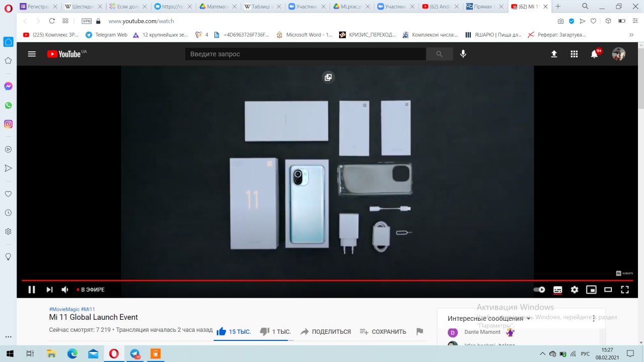644x362 pixels.
Task: Open YouTube upload video icon
Action: pyautogui.click(x=554, y=54)
